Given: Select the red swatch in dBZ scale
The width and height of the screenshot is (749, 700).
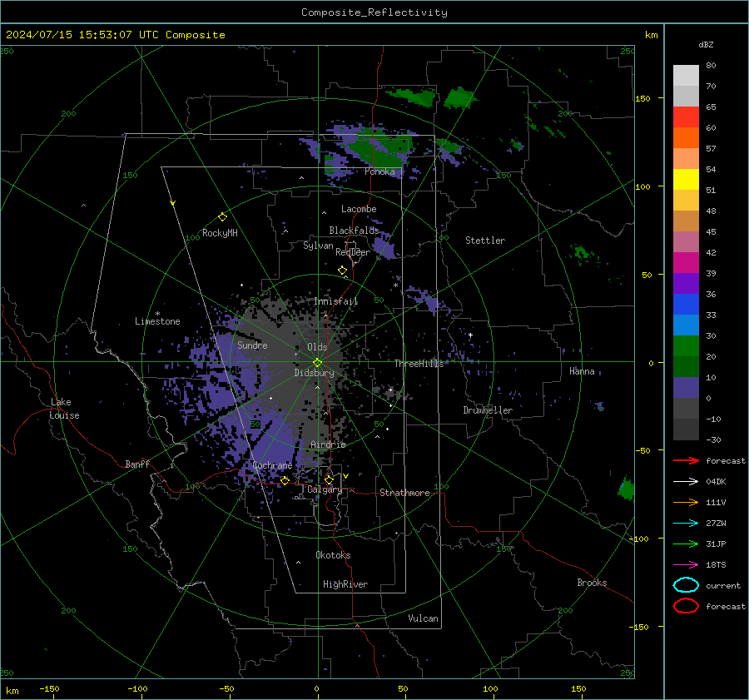Looking at the screenshot, I should coord(686,117).
